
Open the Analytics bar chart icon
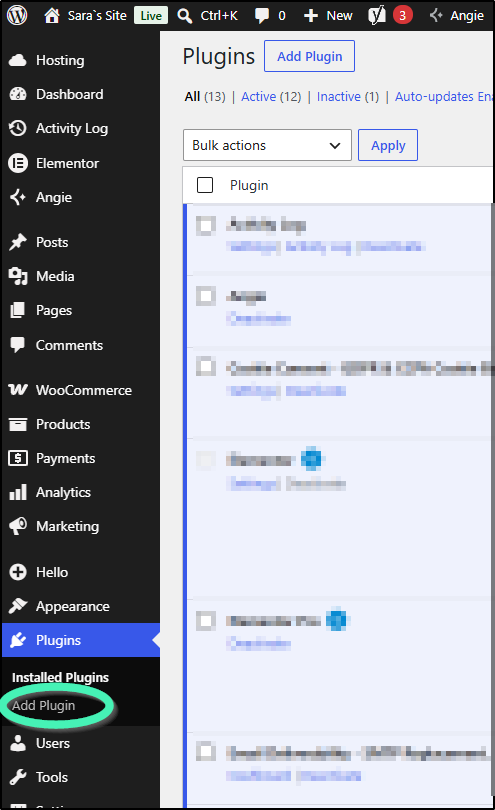pos(18,492)
